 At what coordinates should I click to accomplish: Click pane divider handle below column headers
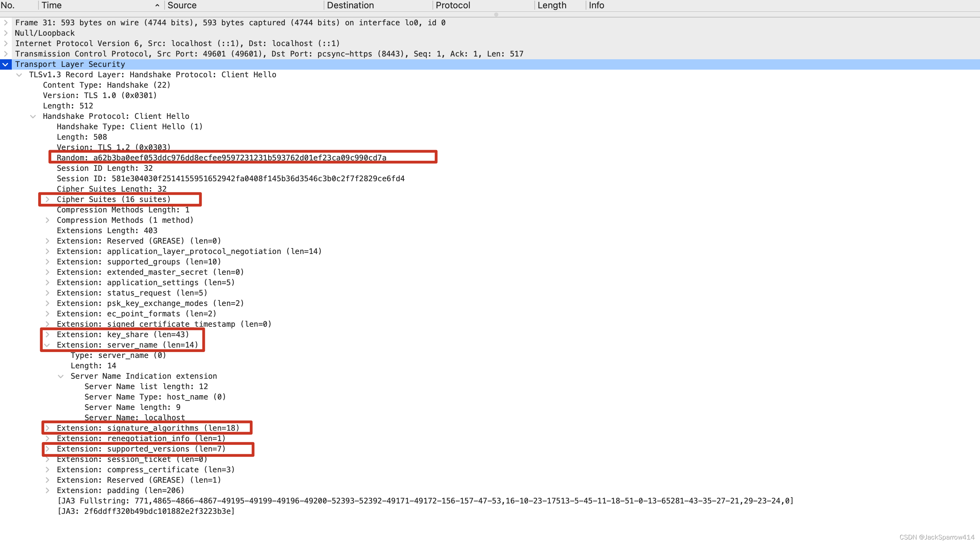(496, 15)
